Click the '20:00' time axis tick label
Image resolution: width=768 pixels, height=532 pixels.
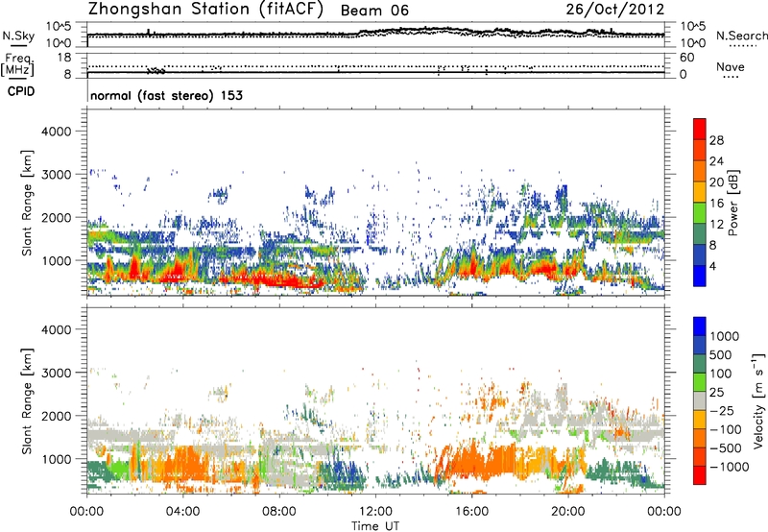567,512
